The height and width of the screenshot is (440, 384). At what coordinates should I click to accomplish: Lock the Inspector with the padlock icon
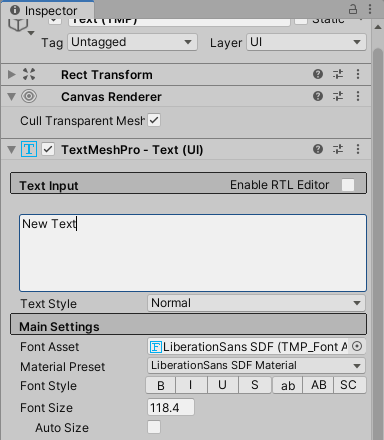[353, 9]
